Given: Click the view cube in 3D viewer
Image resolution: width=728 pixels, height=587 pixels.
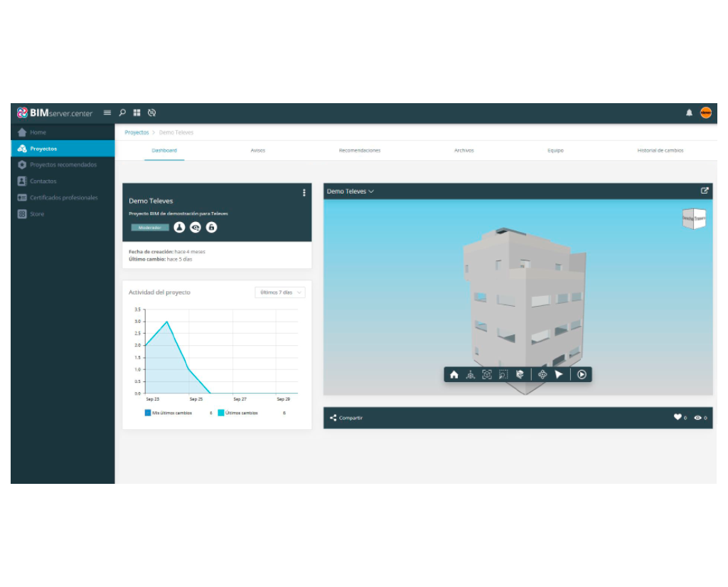Looking at the screenshot, I should [694, 219].
